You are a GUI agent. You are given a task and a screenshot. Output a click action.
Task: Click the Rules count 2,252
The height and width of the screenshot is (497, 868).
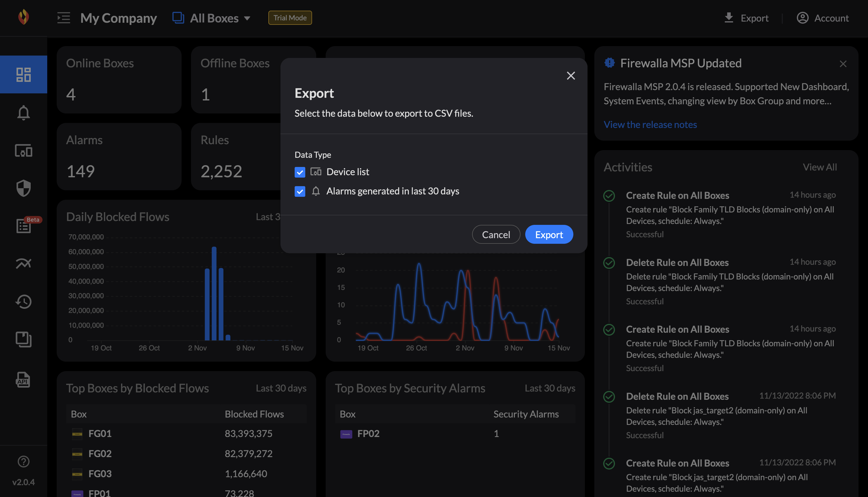pyautogui.click(x=221, y=171)
